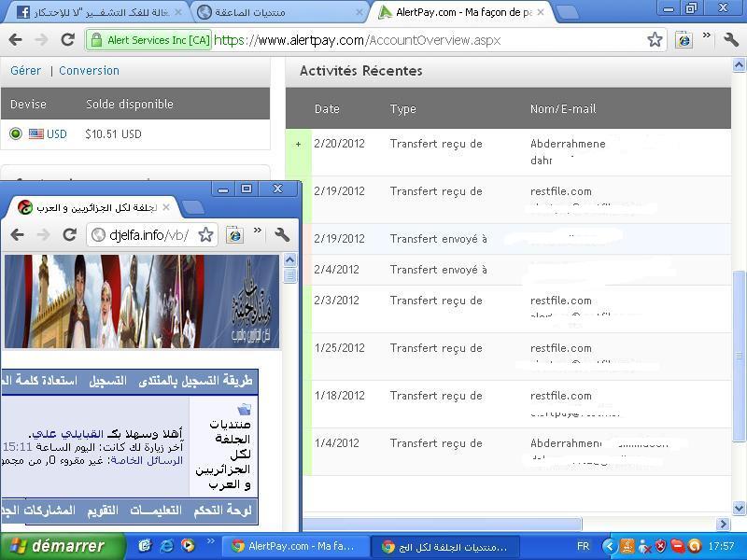Switch to the AlertPay.com taskbar button
Viewport: 747px width, 560px height.
tap(295, 546)
